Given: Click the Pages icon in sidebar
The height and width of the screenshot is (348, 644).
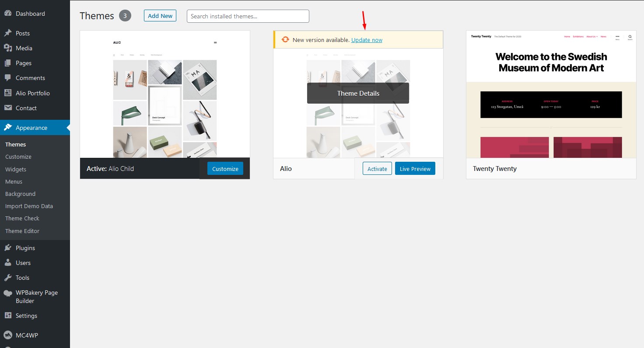Looking at the screenshot, I should tap(8, 63).
